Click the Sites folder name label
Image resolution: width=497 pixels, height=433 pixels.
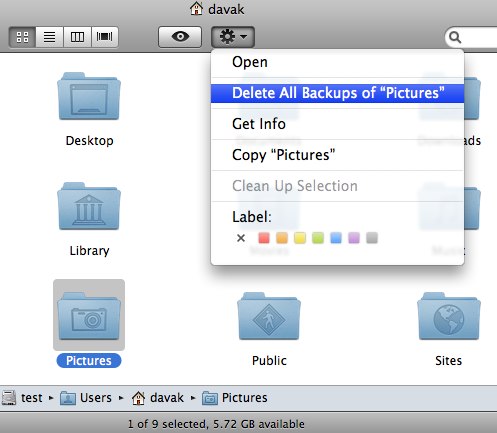click(449, 361)
